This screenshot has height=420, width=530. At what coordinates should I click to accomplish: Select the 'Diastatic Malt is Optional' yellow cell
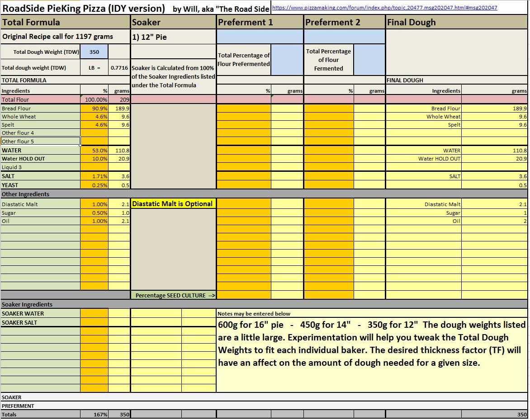[x=173, y=204]
